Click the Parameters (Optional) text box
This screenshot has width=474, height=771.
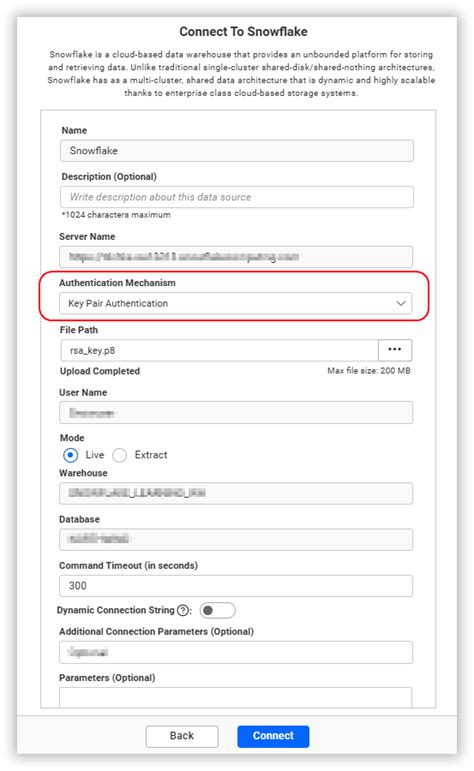(236, 698)
